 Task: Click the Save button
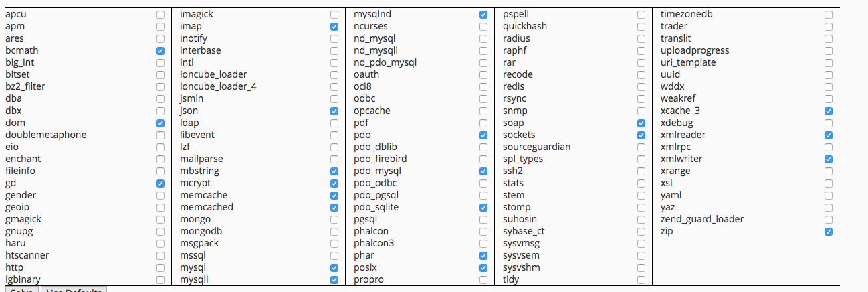pyautogui.click(x=21, y=289)
